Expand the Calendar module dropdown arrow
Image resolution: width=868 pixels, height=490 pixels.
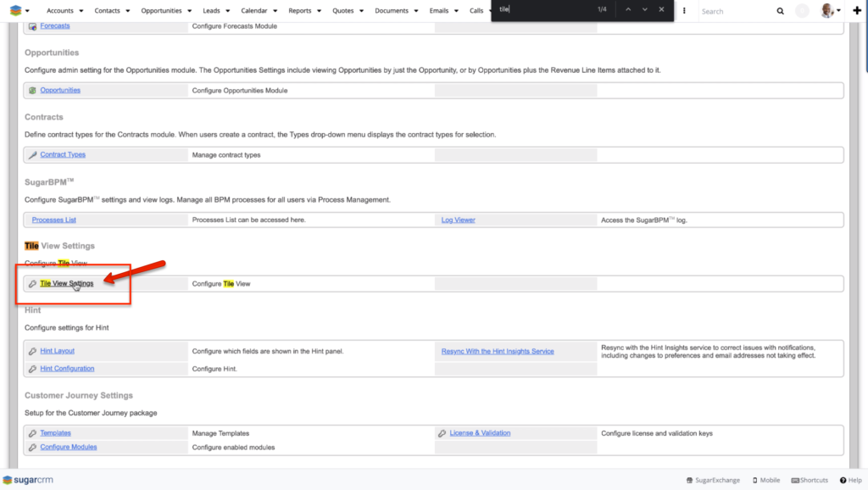click(x=275, y=11)
